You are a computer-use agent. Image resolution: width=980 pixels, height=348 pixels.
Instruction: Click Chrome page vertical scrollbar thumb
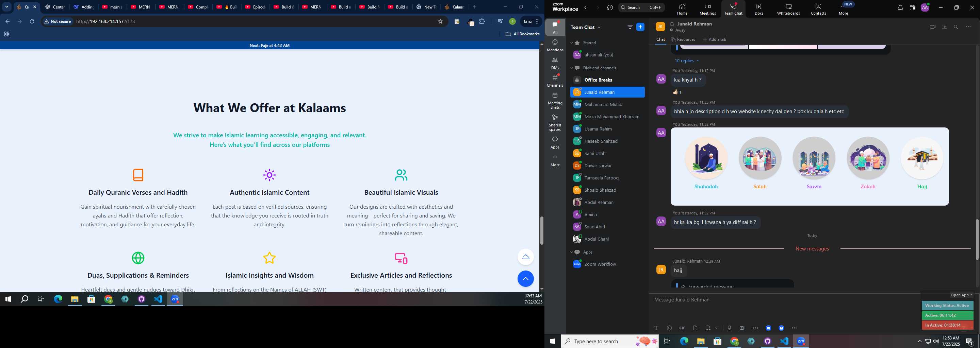(x=541, y=231)
